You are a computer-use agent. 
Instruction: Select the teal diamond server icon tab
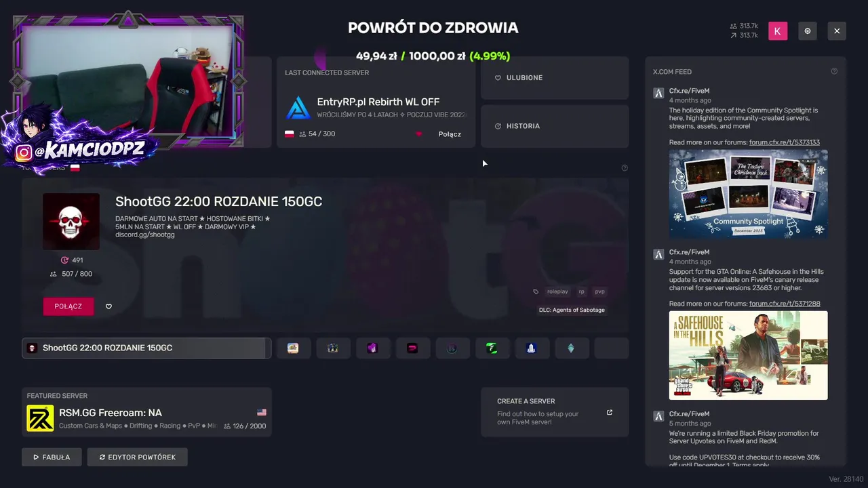571,348
